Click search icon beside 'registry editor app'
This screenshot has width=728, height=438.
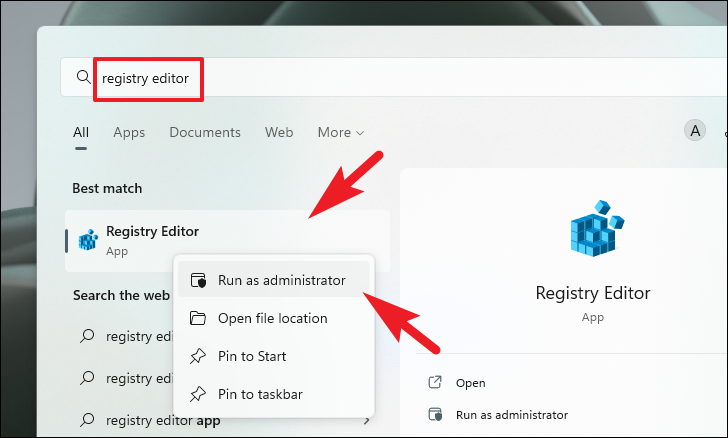tap(87, 420)
